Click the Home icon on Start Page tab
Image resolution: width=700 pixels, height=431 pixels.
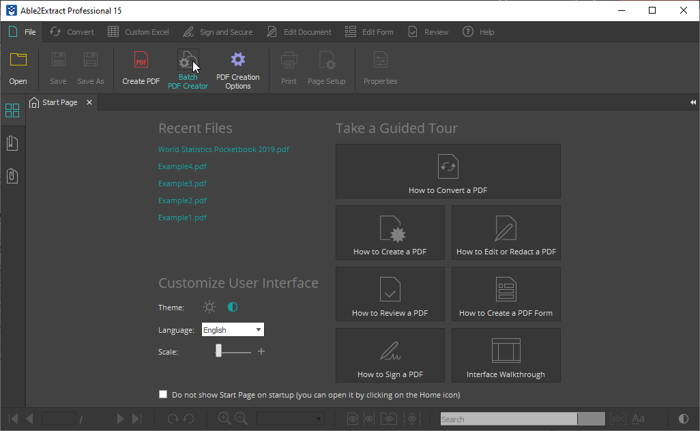(34, 102)
